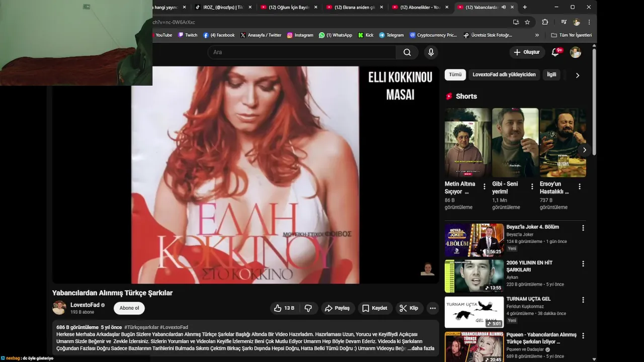Open more actions three-dot menu under video

[x=433, y=308]
